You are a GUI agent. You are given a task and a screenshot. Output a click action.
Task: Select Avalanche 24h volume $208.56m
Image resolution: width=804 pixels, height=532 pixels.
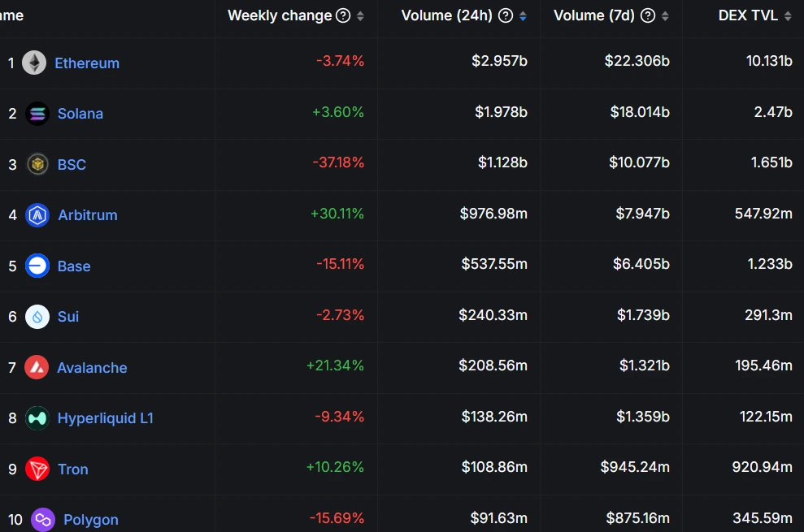click(x=493, y=365)
